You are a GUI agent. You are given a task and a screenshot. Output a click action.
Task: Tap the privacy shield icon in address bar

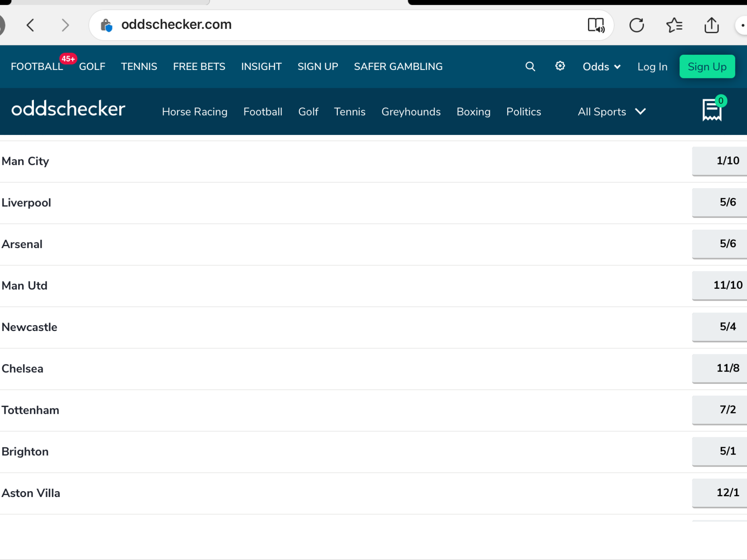[106, 25]
